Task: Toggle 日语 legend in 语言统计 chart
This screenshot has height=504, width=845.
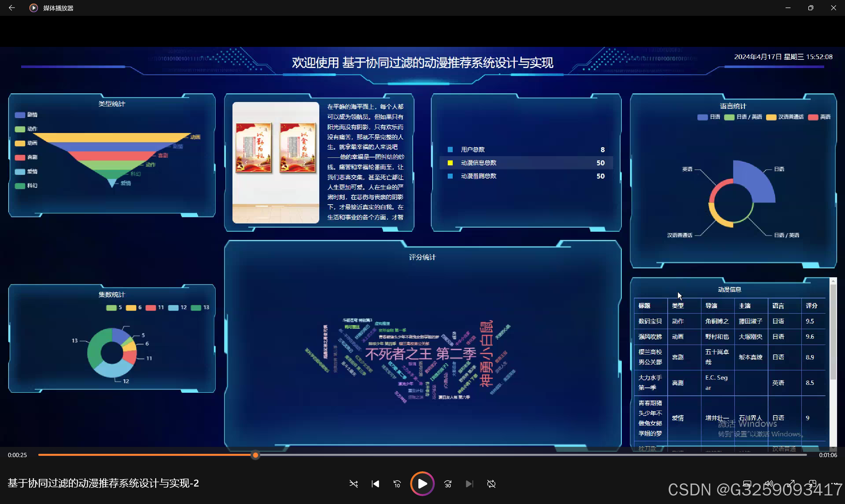Action: click(x=708, y=117)
